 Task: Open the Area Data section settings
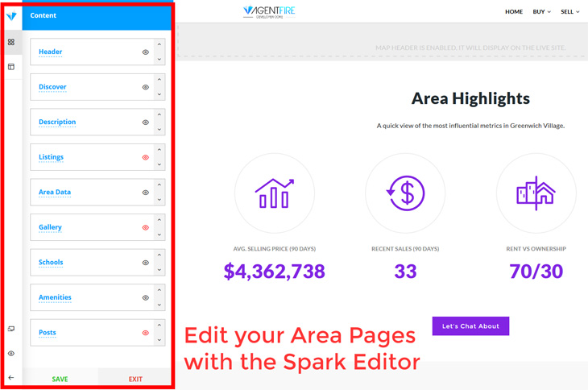point(55,192)
